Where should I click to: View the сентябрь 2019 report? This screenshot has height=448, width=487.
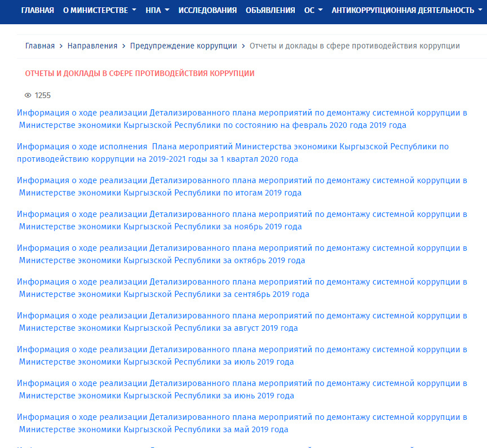tap(242, 288)
